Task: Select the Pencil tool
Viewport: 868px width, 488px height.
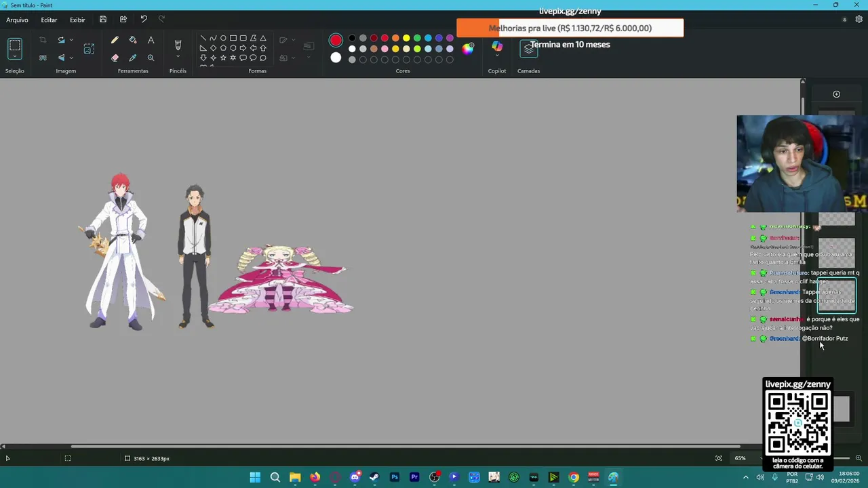Action: 115,41
